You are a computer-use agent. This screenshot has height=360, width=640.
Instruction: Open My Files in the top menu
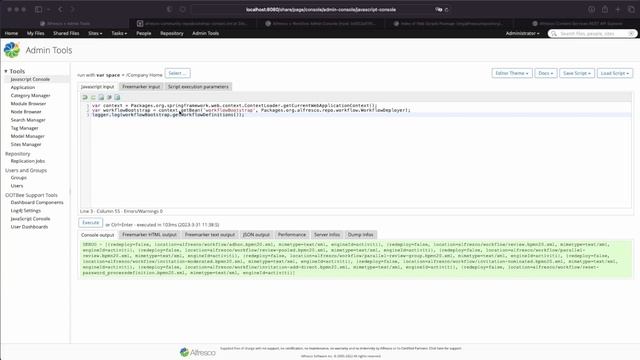point(36,33)
